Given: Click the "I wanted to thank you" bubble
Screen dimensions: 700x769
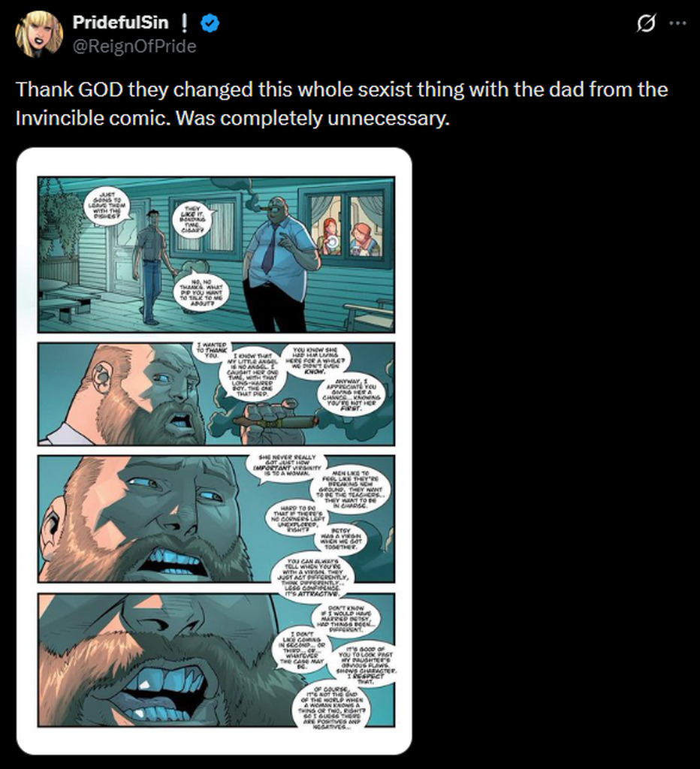Looking at the screenshot, I should click(x=212, y=350).
